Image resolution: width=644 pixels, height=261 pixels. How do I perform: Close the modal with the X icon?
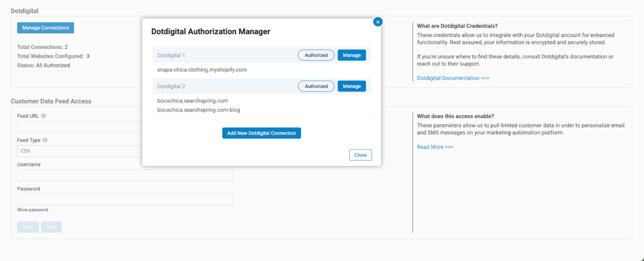click(x=378, y=22)
